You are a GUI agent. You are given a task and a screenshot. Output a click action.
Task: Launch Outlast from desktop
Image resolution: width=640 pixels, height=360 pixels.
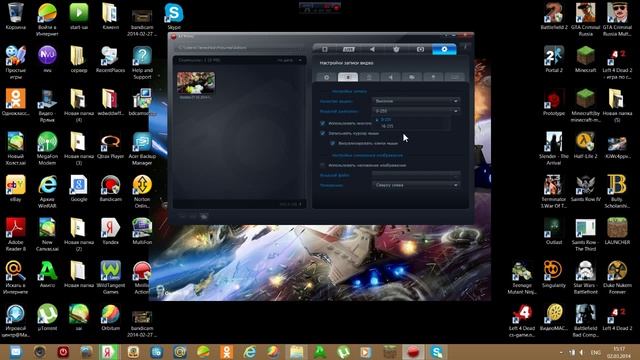coord(554,231)
